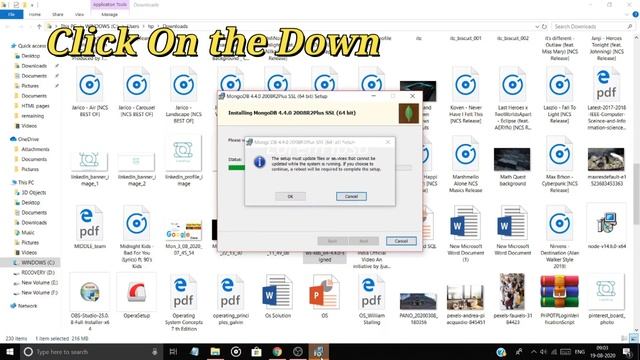Select the PHPOTPLoginVerificationScript archive
Screen dimensions: 640x360
click(x=560, y=300)
